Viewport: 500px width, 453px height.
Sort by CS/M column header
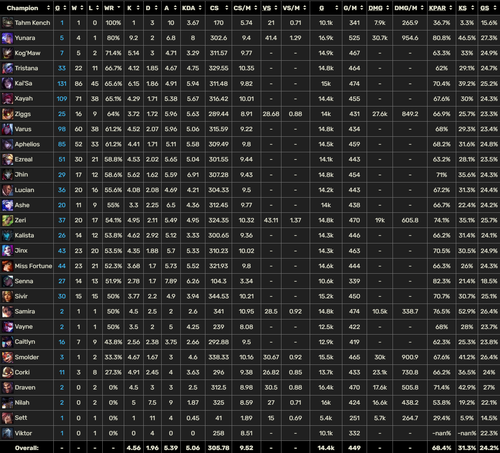(245, 8)
